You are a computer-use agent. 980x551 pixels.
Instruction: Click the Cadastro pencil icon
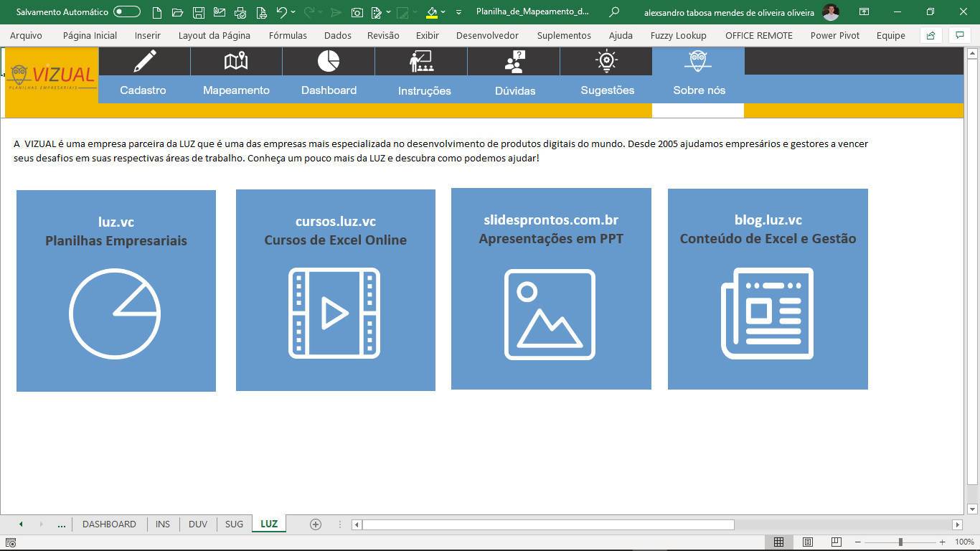pyautogui.click(x=144, y=61)
